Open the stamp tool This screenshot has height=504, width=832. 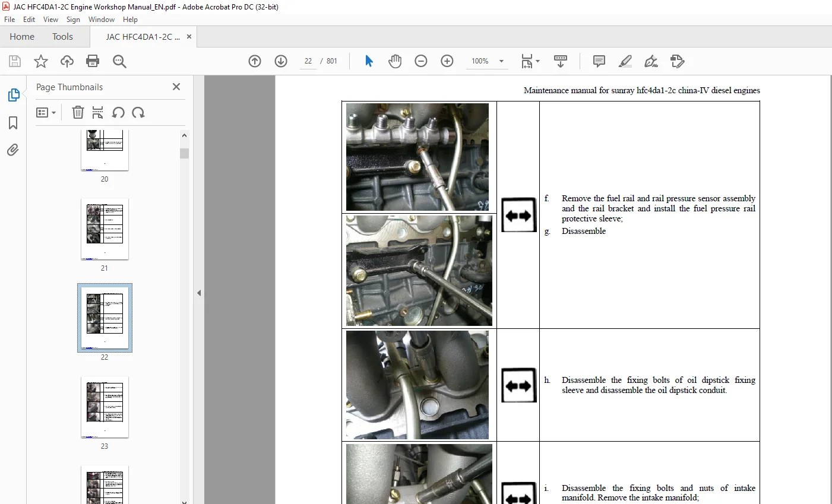pos(678,61)
